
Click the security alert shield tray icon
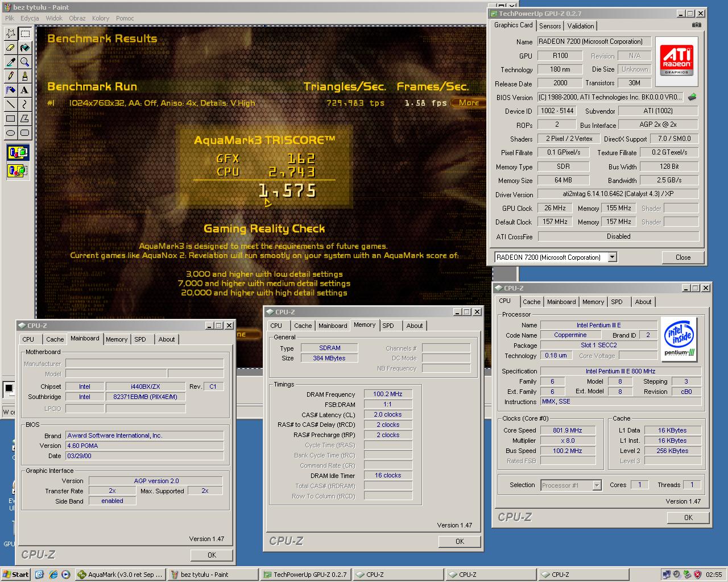point(697,575)
